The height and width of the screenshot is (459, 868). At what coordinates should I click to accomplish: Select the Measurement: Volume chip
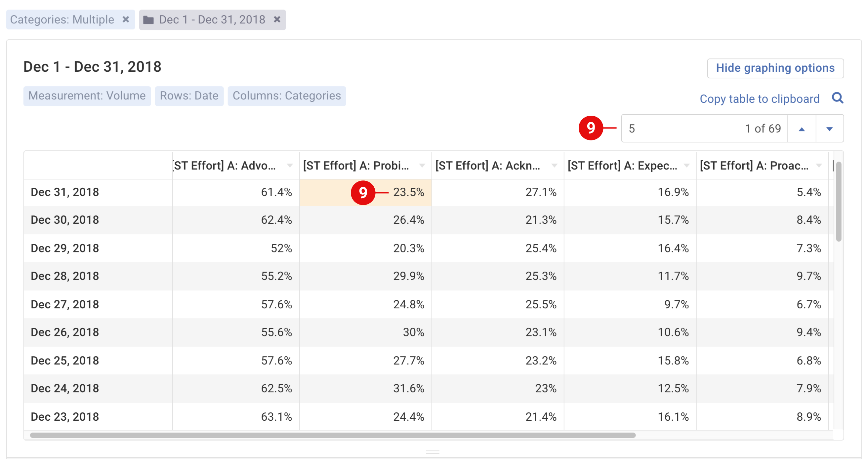click(x=87, y=96)
